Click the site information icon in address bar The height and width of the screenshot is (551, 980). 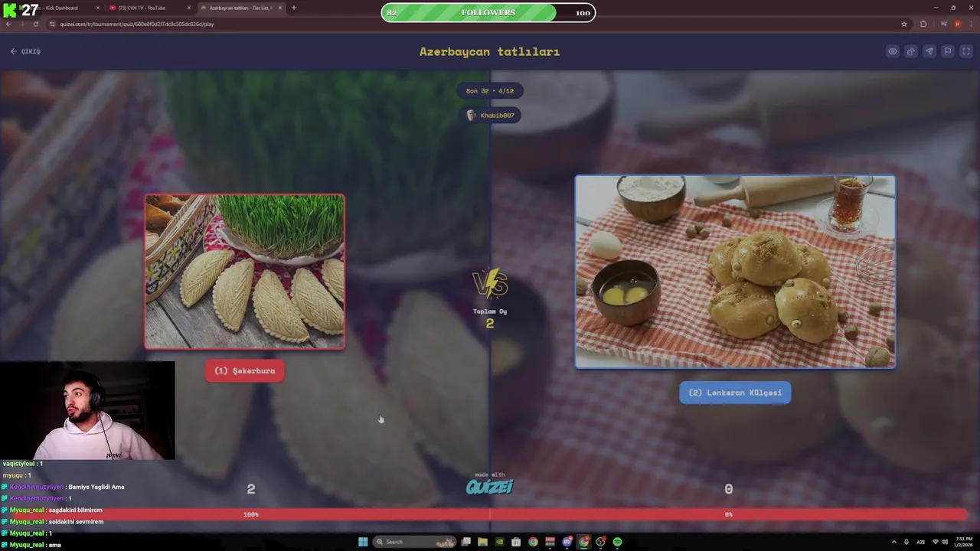tap(53, 24)
